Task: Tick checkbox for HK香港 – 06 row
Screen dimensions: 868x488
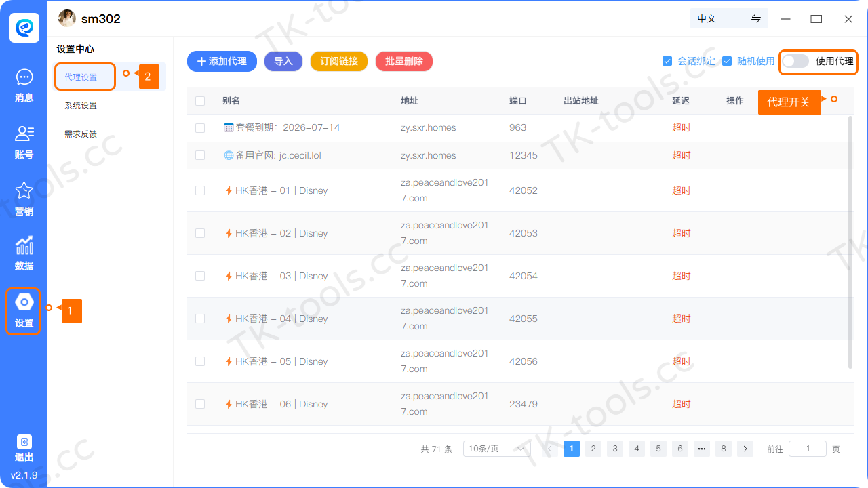Action: [x=200, y=404]
